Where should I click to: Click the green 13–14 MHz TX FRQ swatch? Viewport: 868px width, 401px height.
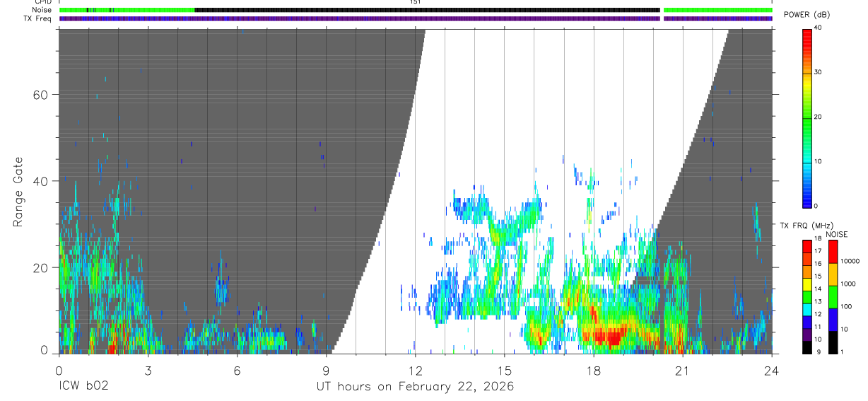pos(807,297)
